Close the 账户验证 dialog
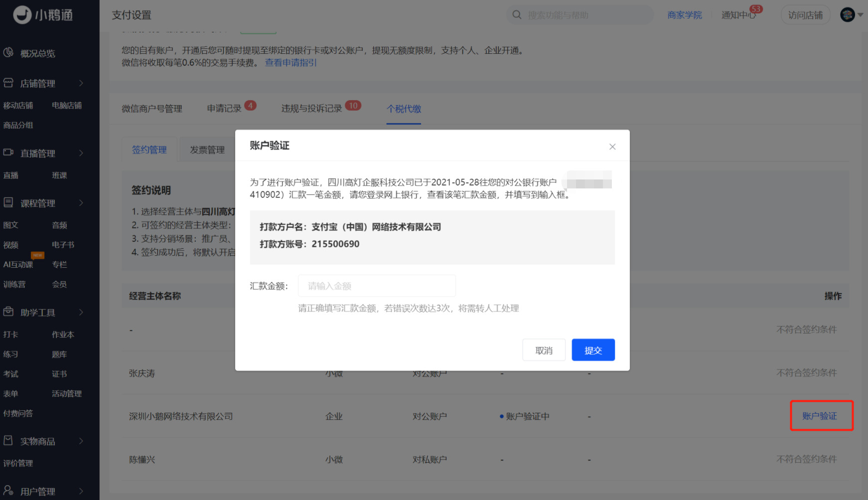The image size is (868, 500). (x=612, y=147)
